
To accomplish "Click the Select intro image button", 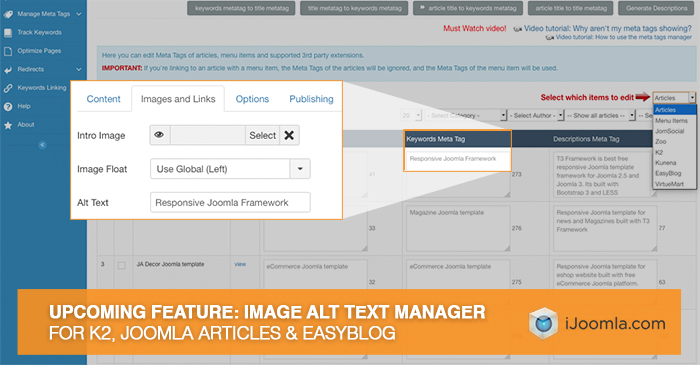I will [x=262, y=135].
